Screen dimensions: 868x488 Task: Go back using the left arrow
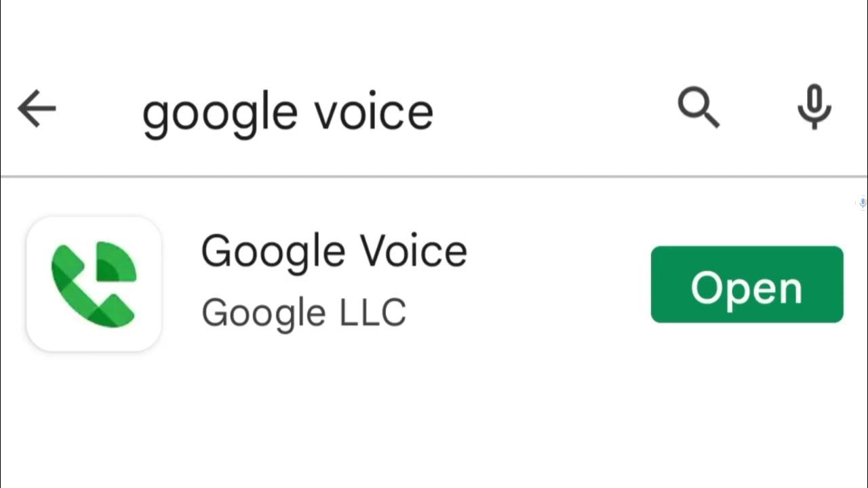37,110
